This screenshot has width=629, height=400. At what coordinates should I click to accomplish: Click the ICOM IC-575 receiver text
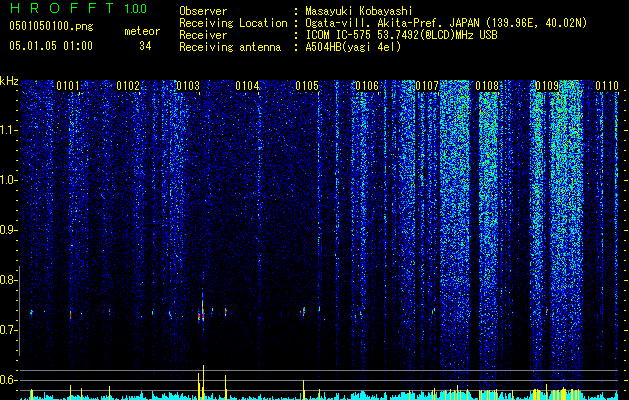click(x=401, y=35)
